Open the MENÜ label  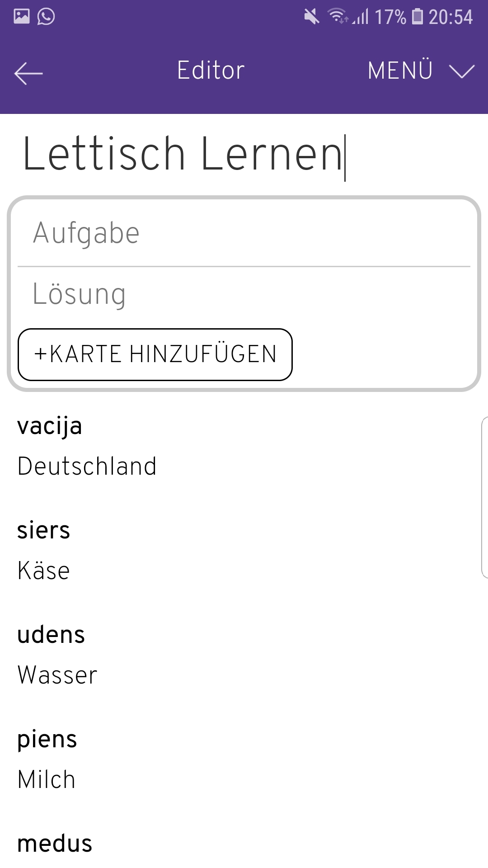(x=400, y=71)
